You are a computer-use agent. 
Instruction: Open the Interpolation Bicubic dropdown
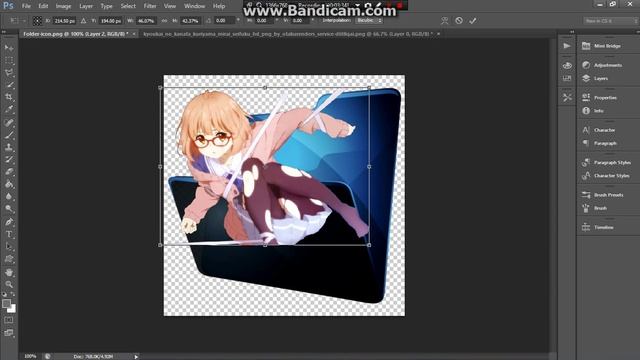pyautogui.click(x=369, y=20)
